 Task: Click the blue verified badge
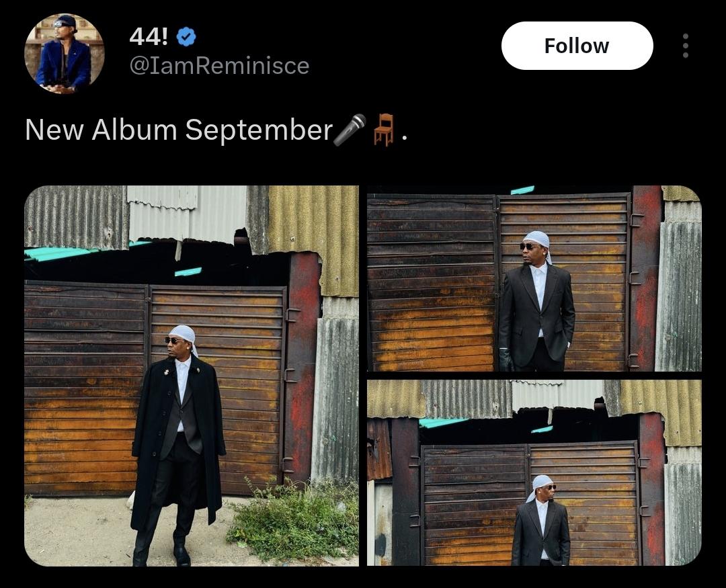pyautogui.click(x=186, y=38)
